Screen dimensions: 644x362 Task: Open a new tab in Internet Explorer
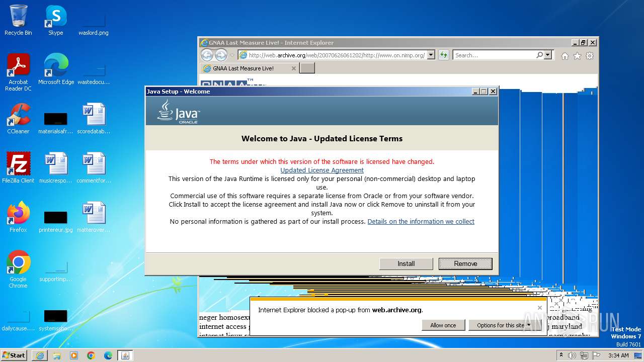[x=307, y=68]
